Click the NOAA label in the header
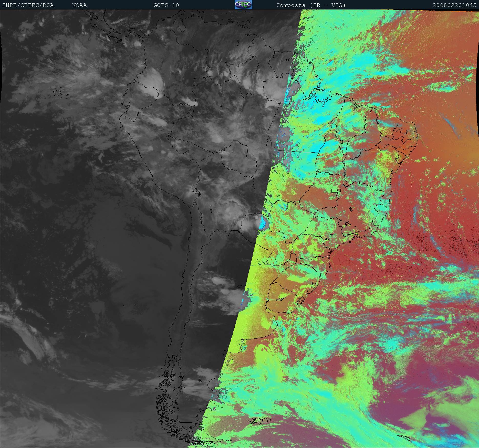The image size is (479, 448). pyautogui.click(x=79, y=5)
